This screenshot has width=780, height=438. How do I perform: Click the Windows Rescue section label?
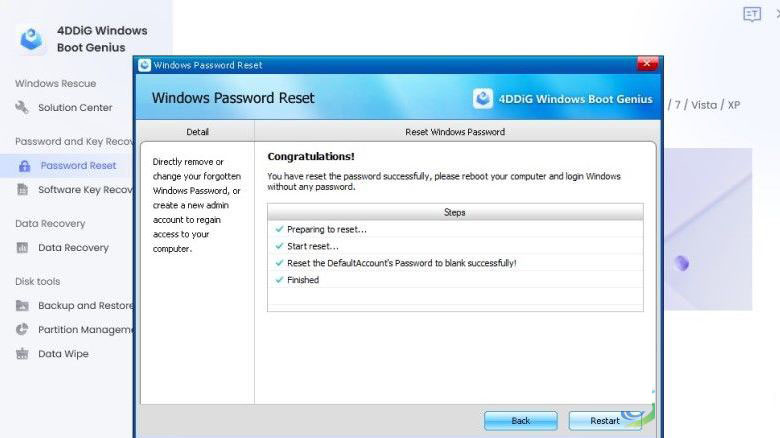[55, 83]
